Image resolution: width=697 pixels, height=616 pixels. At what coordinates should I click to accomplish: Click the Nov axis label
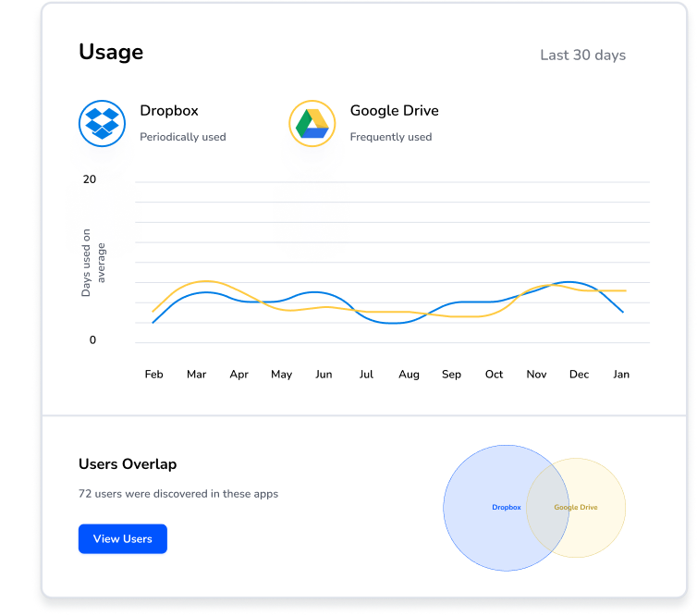[536, 375]
